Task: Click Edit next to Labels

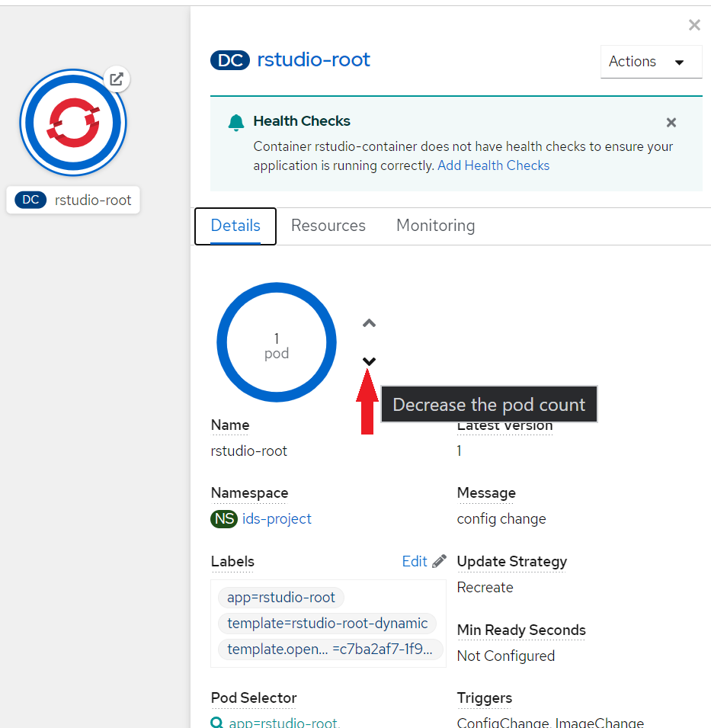Action: (415, 561)
